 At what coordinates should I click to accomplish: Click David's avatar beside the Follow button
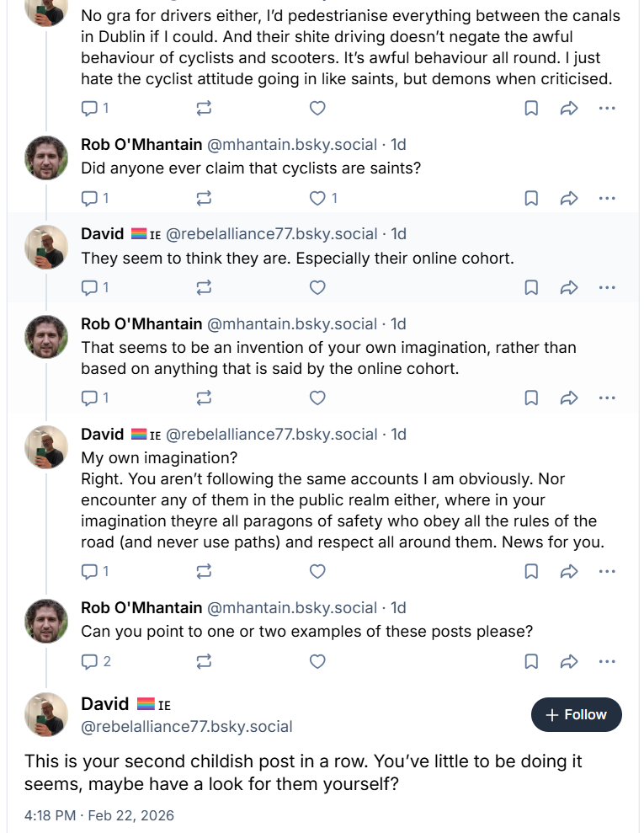tap(46, 714)
